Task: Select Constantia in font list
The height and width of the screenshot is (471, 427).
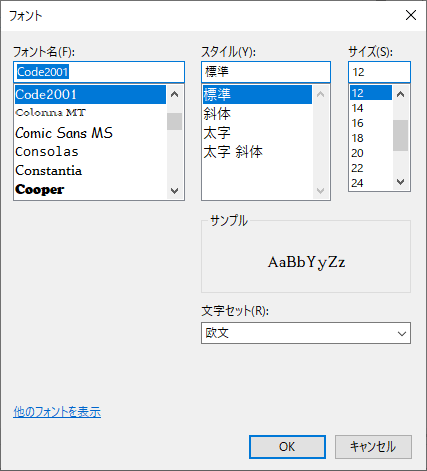Action: coord(90,171)
